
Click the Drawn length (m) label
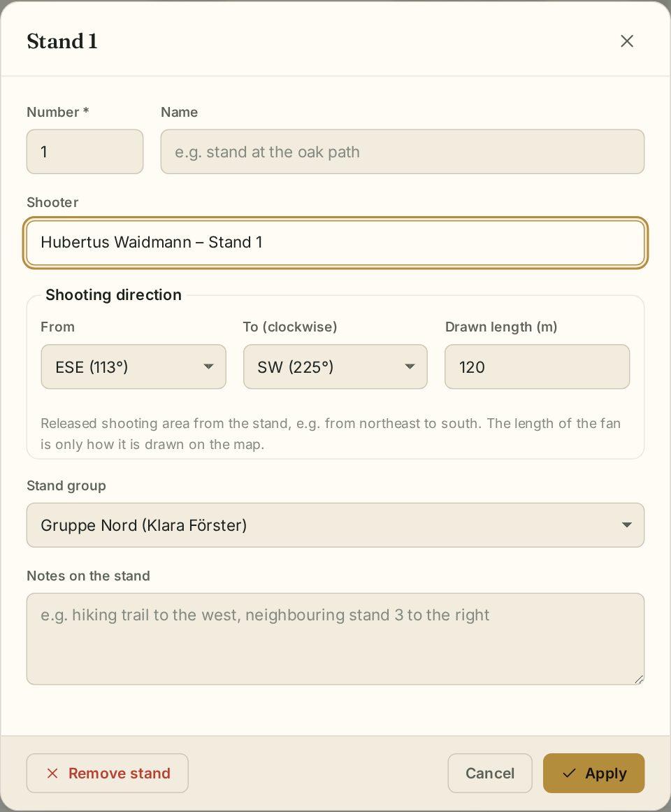pos(501,327)
